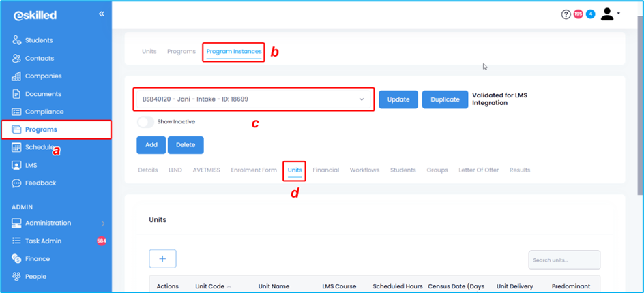
Task: Click the Duplicate button
Action: [445, 99]
